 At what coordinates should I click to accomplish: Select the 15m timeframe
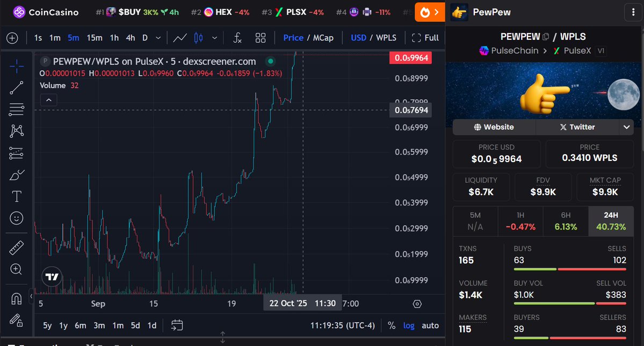point(95,38)
